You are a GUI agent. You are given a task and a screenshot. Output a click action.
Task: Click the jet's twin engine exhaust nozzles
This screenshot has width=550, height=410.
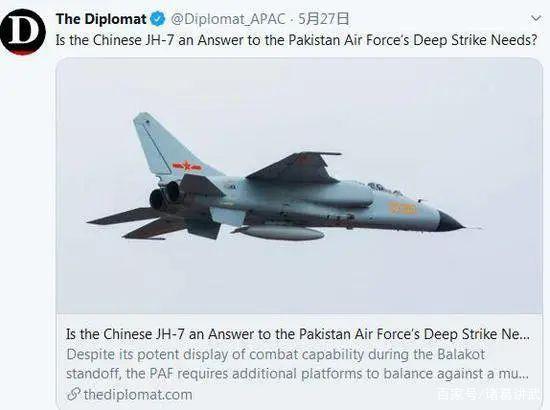165,195
